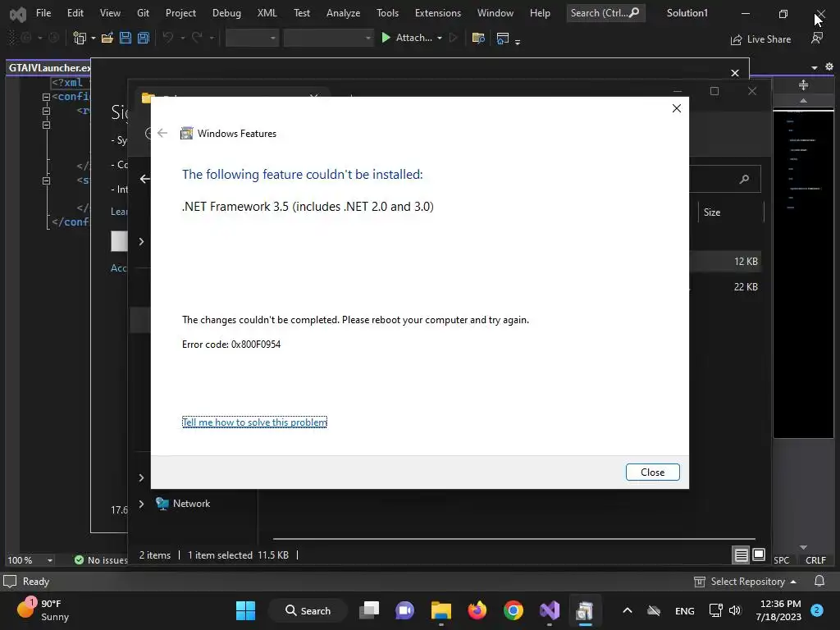
Task: Open the chat app from taskbar
Action: [x=404, y=610]
